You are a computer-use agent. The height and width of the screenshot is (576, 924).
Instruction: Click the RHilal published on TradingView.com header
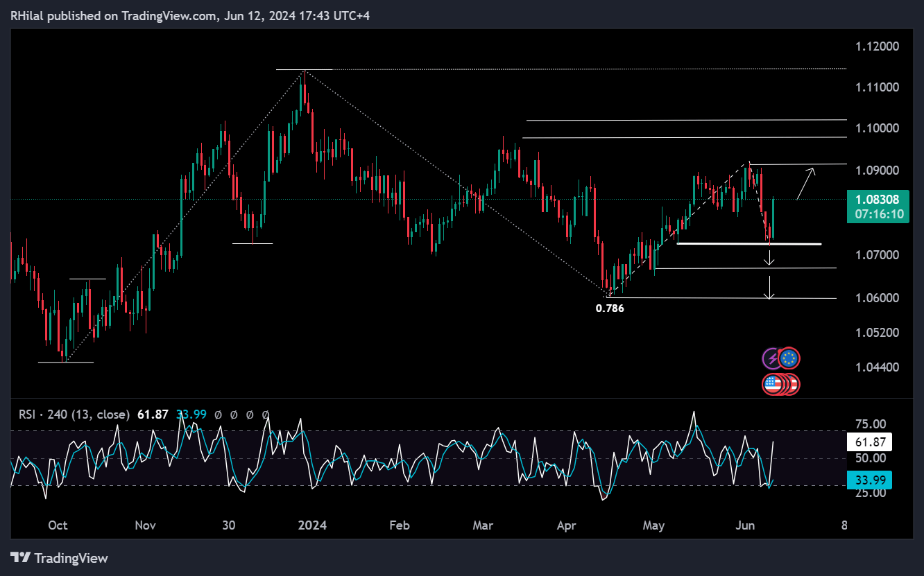click(x=190, y=15)
